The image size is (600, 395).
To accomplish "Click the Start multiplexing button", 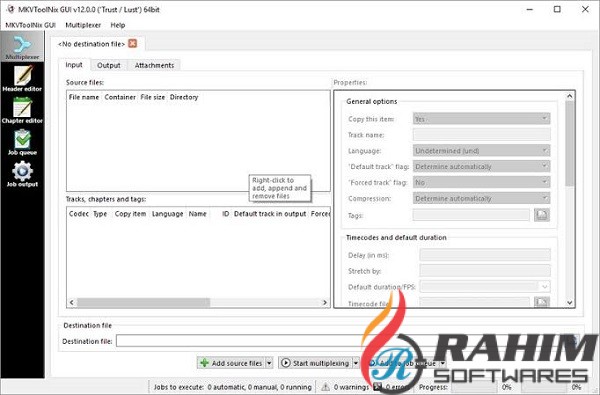I will 315,363.
